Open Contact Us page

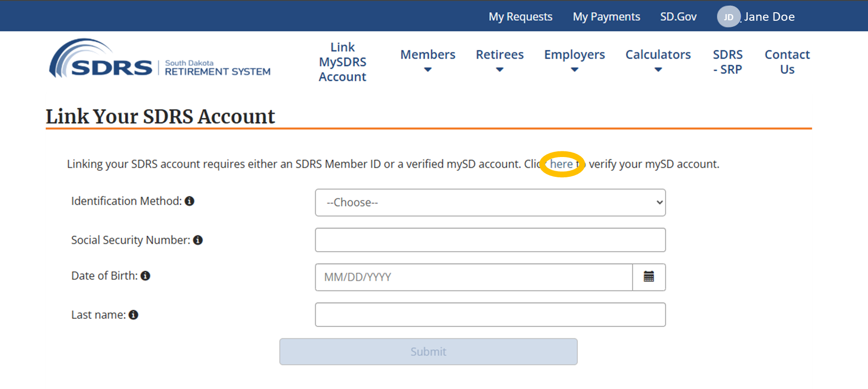pyautogui.click(x=787, y=62)
